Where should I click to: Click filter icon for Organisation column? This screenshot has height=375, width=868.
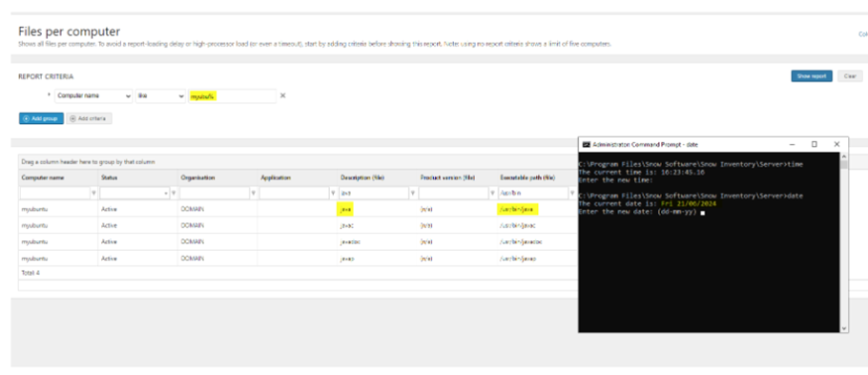[253, 194]
